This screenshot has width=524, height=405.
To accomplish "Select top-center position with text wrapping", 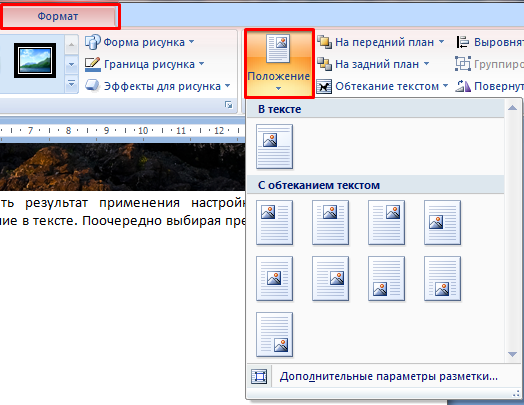I will pos(331,223).
